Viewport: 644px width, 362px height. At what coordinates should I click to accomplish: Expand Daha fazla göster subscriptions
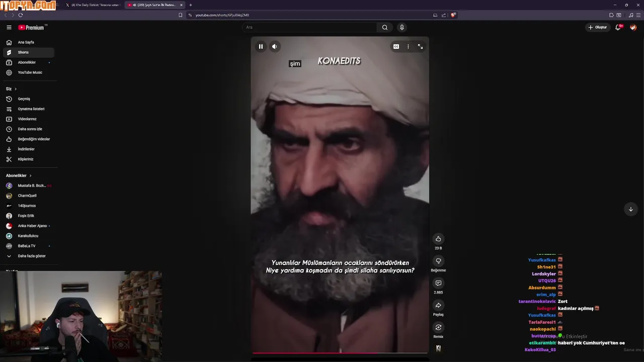(29, 256)
